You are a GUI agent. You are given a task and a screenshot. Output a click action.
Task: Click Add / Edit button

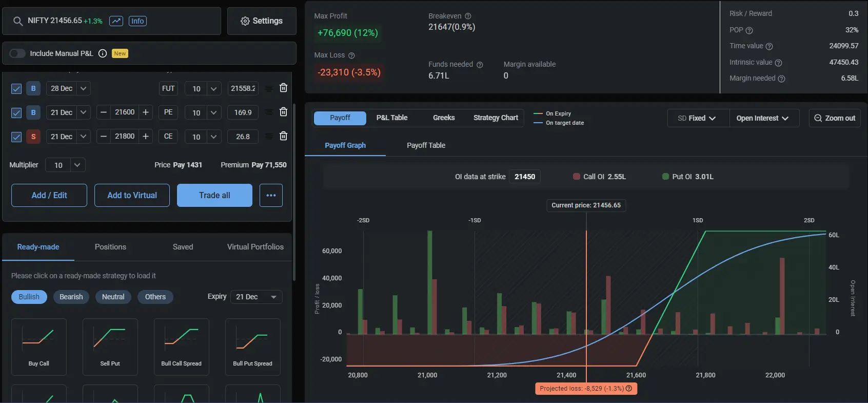tap(49, 196)
